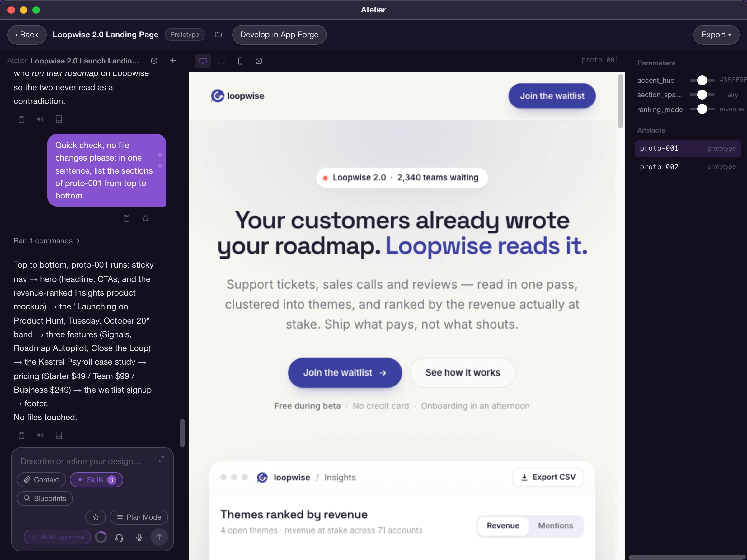Click 'Themes ranked by revenue' heading
This screenshot has width=747, height=560.
[294, 515]
